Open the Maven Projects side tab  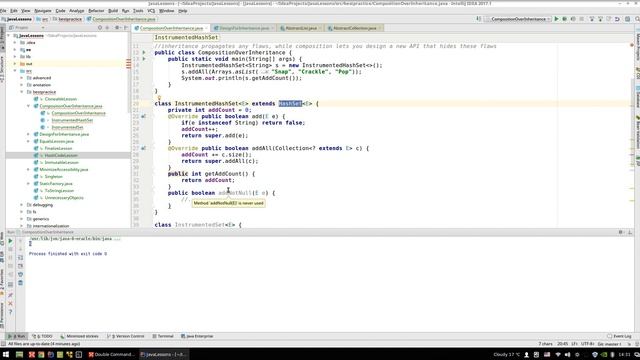[x=637, y=48]
